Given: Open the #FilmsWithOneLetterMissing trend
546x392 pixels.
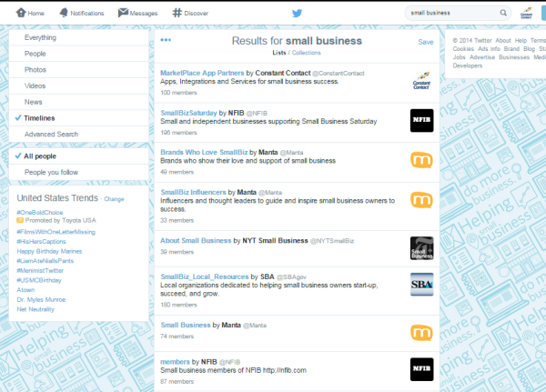Looking at the screenshot, I should point(56,232).
